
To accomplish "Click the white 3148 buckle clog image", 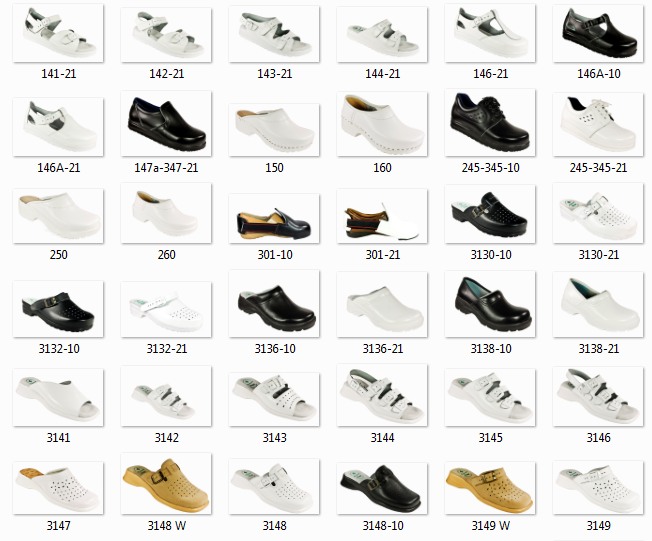I will pos(274,487).
